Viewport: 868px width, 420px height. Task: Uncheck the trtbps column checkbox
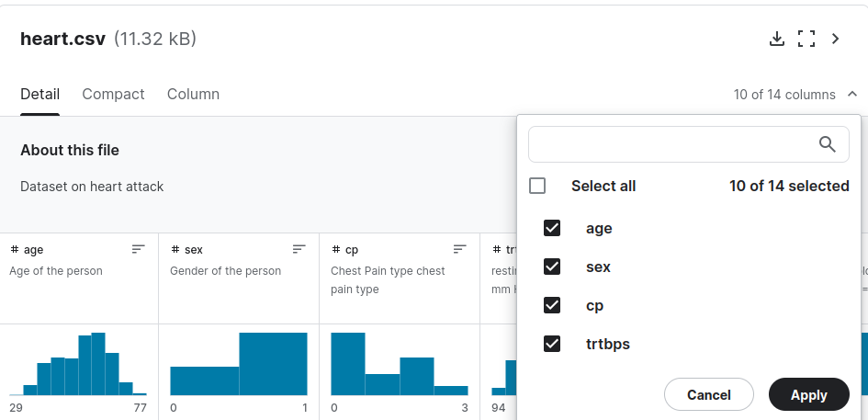point(552,344)
